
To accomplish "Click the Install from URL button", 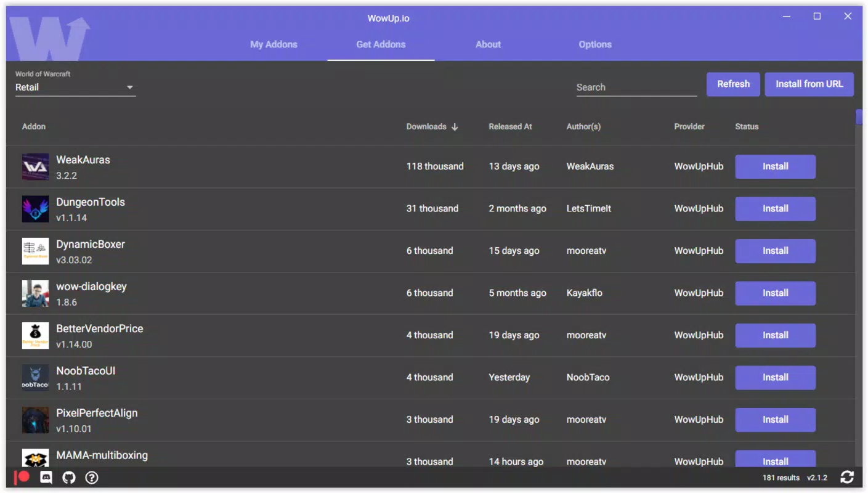I will [809, 84].
